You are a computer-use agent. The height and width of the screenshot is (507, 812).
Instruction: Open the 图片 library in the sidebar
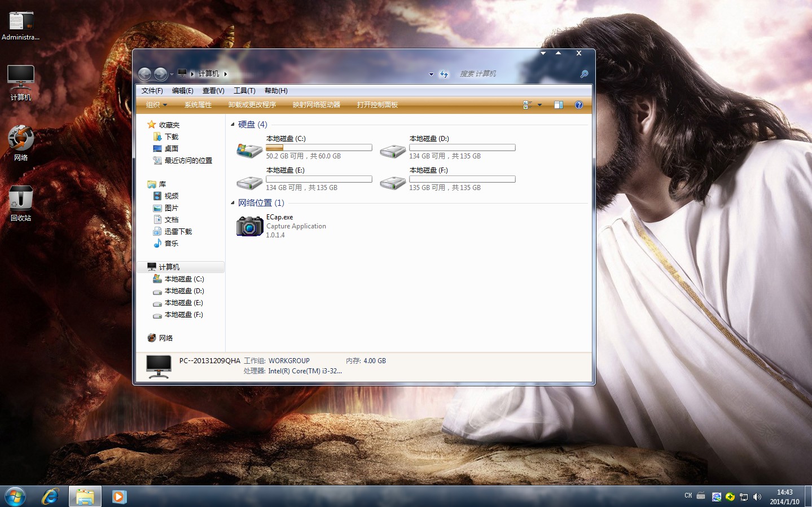point(166,208)
